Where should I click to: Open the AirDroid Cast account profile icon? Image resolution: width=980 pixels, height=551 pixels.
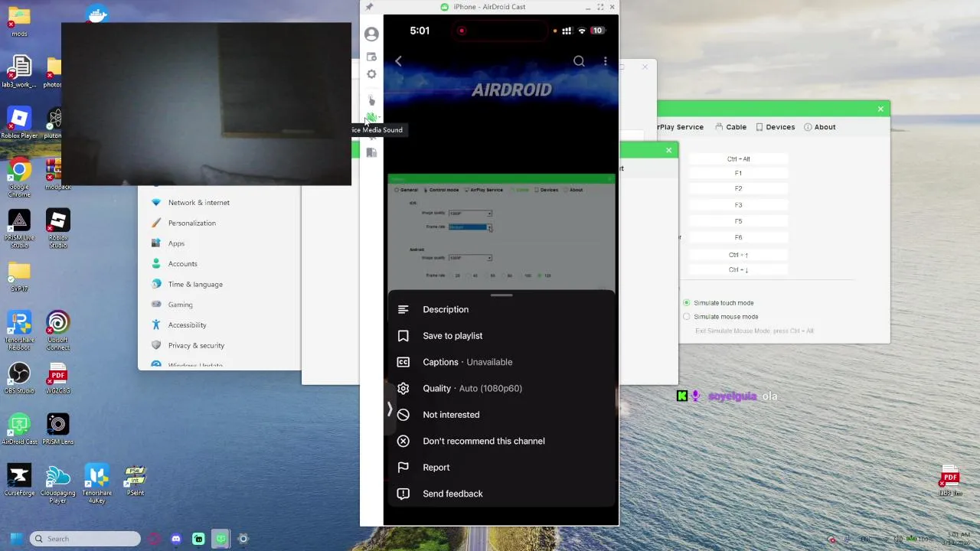click(371, 34)
